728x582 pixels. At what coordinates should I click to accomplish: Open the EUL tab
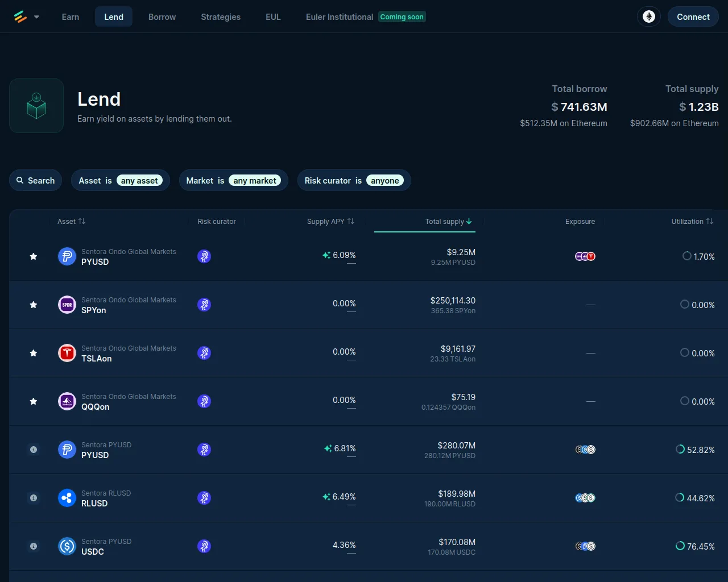click(273, 17)
